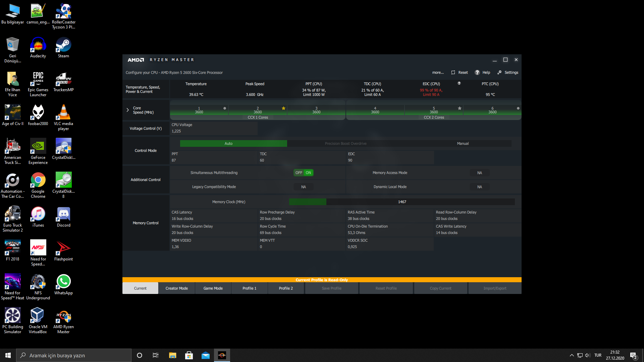Show hidden system tray icons
Viewport: 644px width, 362px height.
click(x=572, y=355)
